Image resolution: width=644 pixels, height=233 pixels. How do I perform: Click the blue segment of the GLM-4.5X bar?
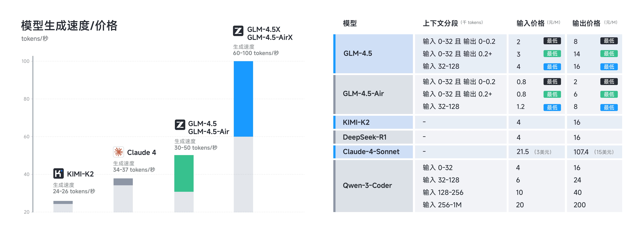coord(243,99)
